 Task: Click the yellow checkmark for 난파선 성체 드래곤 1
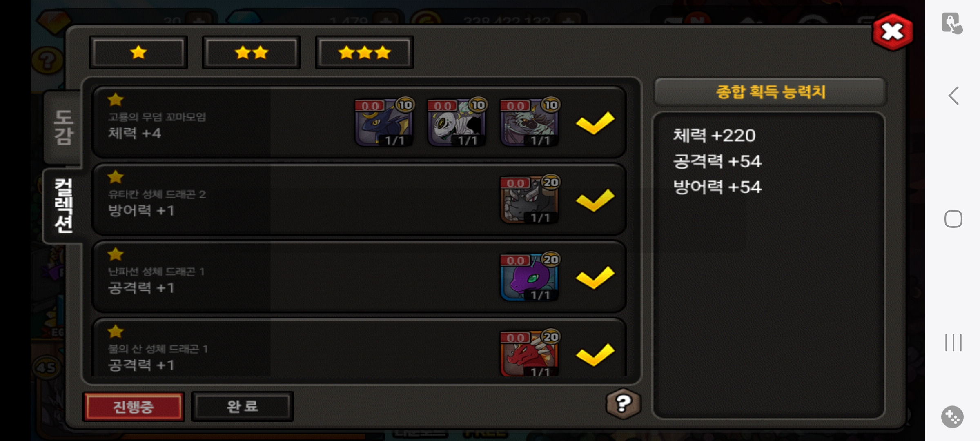[x=595, y=277]
